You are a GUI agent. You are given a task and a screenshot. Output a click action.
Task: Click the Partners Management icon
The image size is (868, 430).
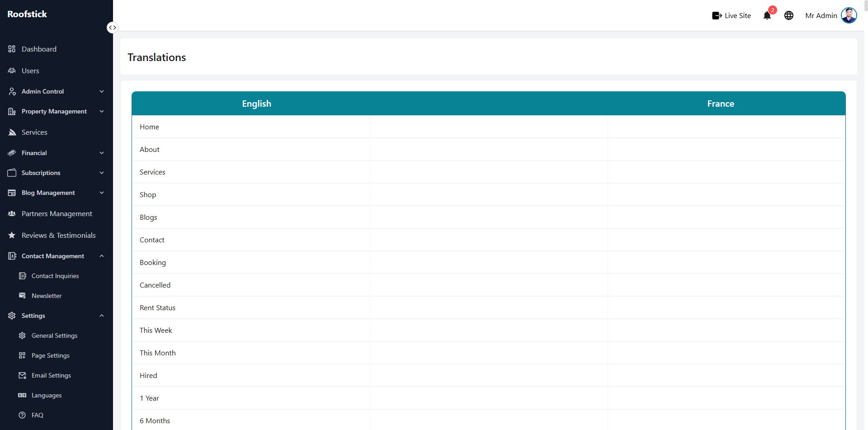point(12,213)
